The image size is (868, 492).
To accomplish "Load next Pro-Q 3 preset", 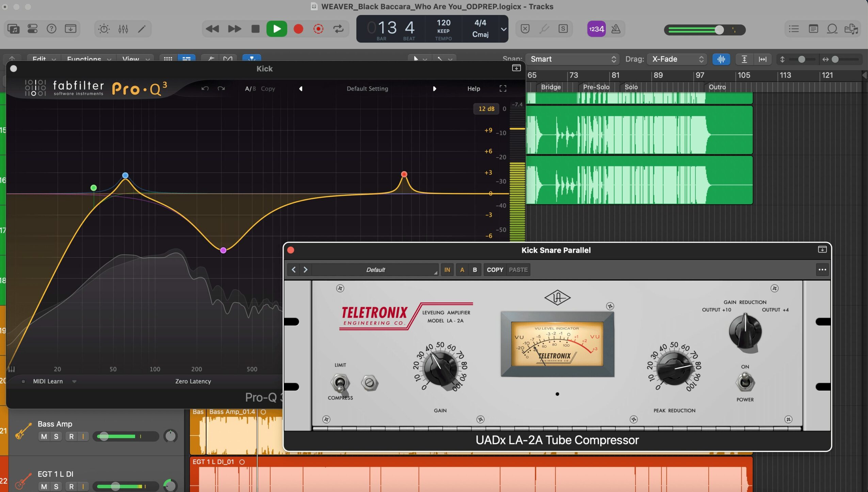I will (x=434, y=88).
